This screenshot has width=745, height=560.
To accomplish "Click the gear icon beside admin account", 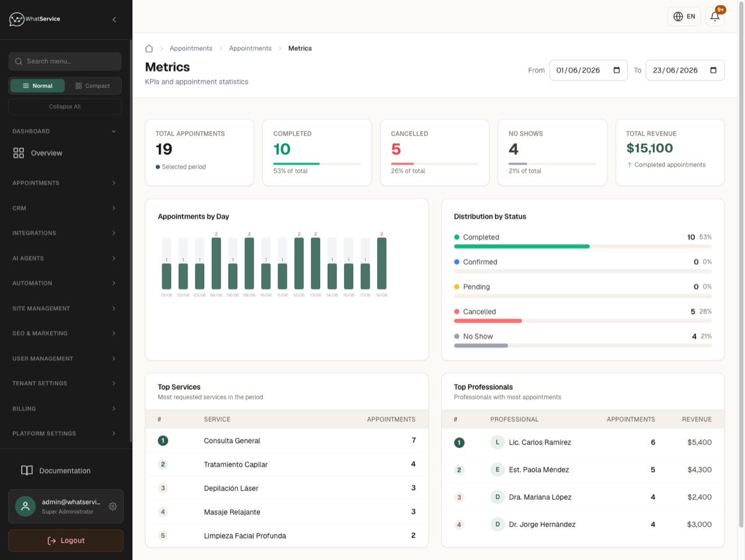I will (x=113, y=507).
